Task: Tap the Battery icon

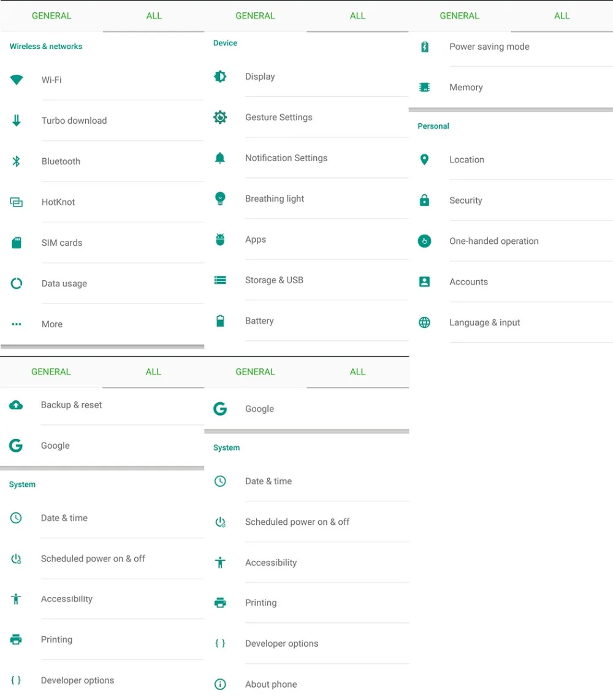Action: tap(220, 321)
